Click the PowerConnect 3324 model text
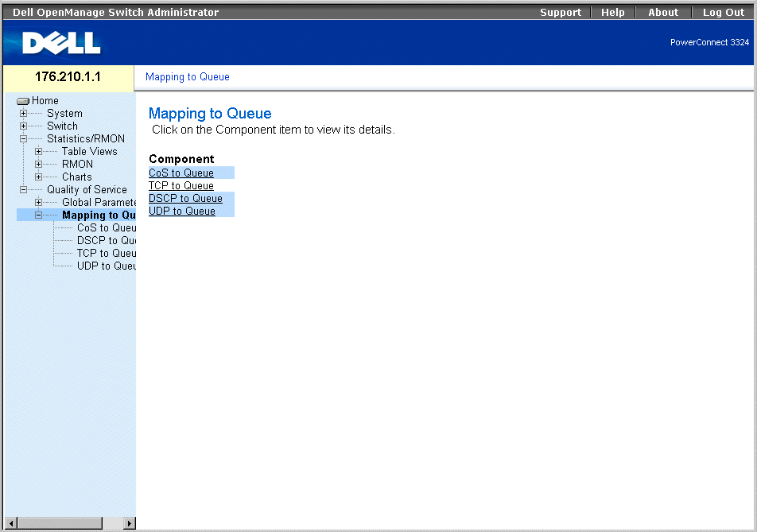Screen dimensions: 757x532 (709, 42)
